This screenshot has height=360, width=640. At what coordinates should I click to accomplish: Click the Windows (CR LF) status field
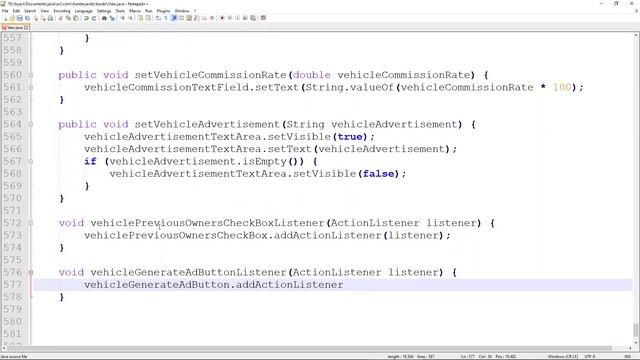(563, 357)
